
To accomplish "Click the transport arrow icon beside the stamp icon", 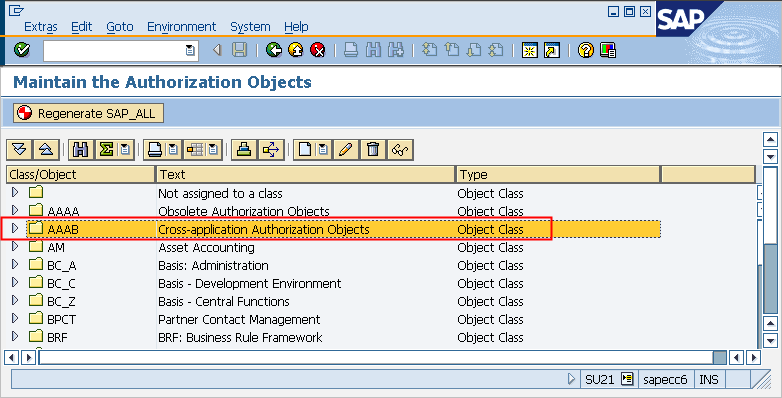I will pyautogui.click(x=271, y=150).
